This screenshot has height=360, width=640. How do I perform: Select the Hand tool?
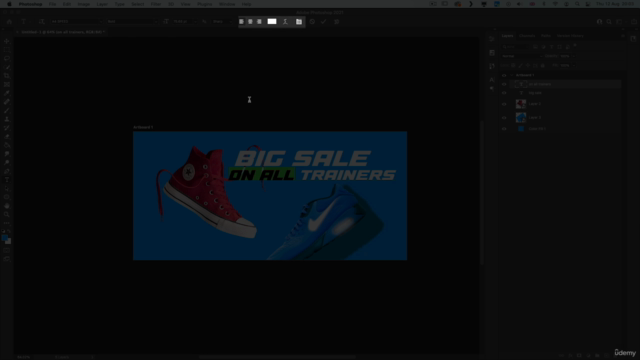7,206
